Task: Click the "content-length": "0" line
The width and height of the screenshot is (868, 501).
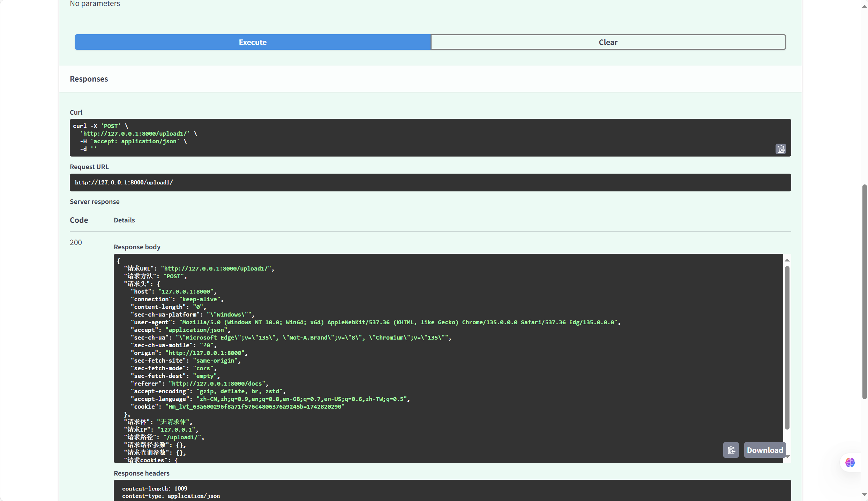Action: (x=169, y=307)
